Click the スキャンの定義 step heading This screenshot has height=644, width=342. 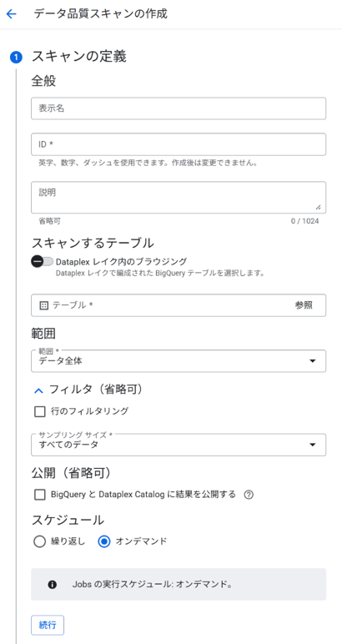[79, 56]
